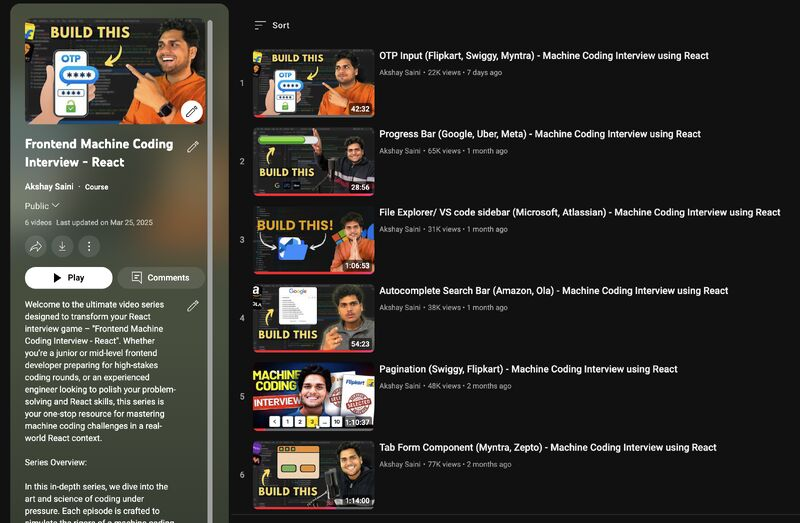Click Akshay Saini under the Progress Bar video

pos(399,151)
